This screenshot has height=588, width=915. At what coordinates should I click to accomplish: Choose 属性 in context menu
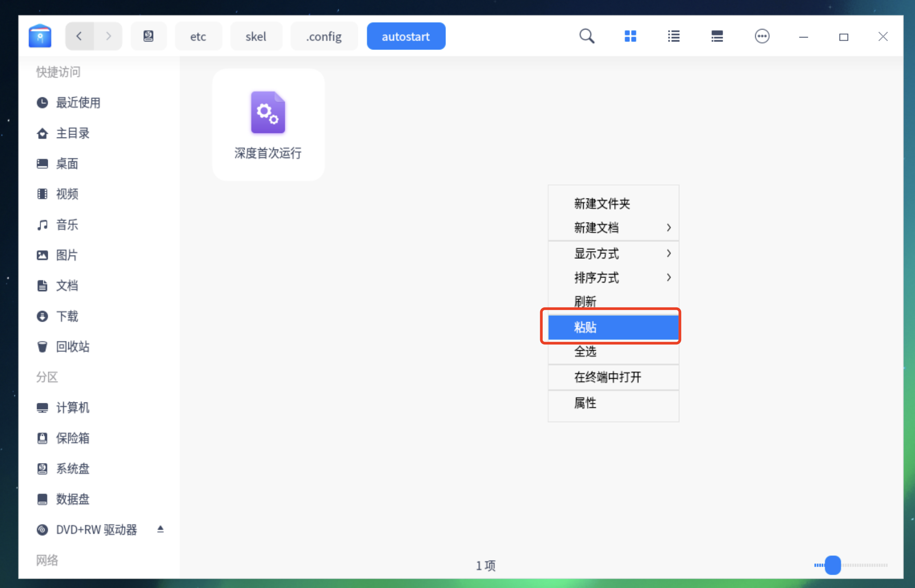point(613,403)
